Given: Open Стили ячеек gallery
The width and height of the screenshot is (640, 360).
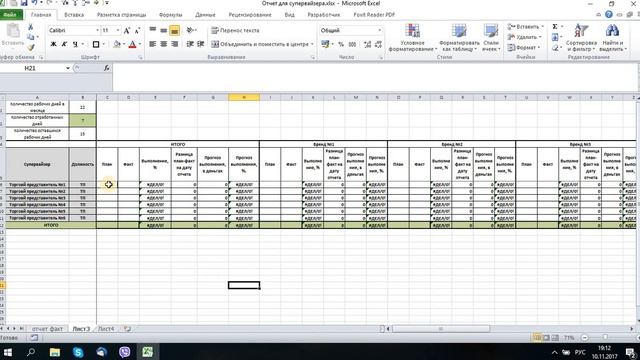Looking at the screenshot, I should (491, 38).
